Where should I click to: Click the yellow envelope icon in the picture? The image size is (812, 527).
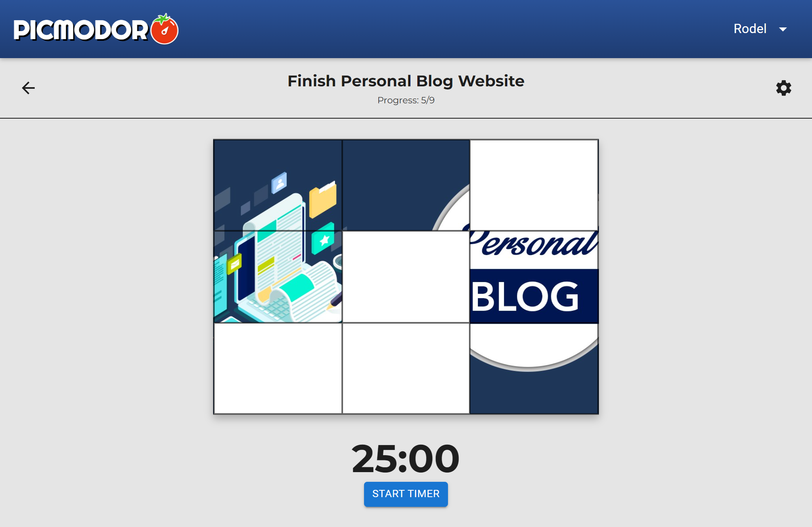pos(234,264)
